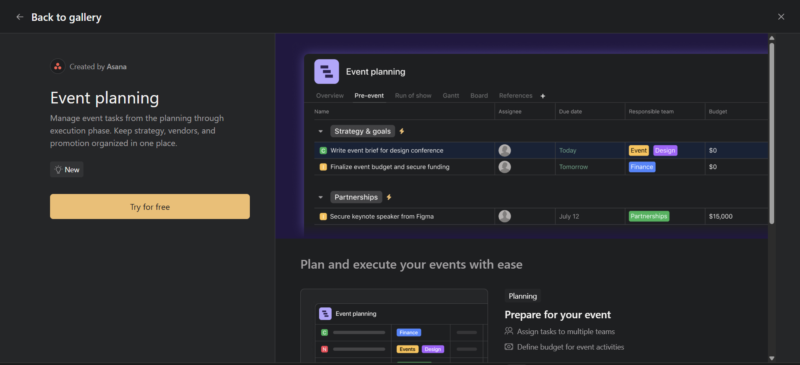
Task: Select the purple Design team tag
Action: pos(665,151)
